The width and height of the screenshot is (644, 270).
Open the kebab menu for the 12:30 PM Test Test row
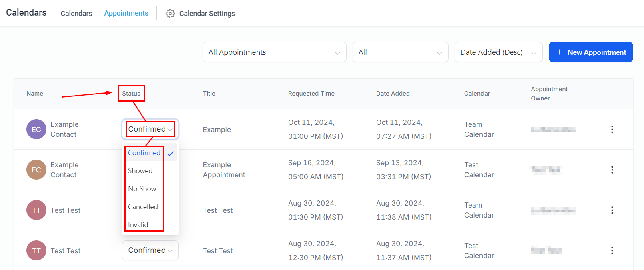point(612,250)
